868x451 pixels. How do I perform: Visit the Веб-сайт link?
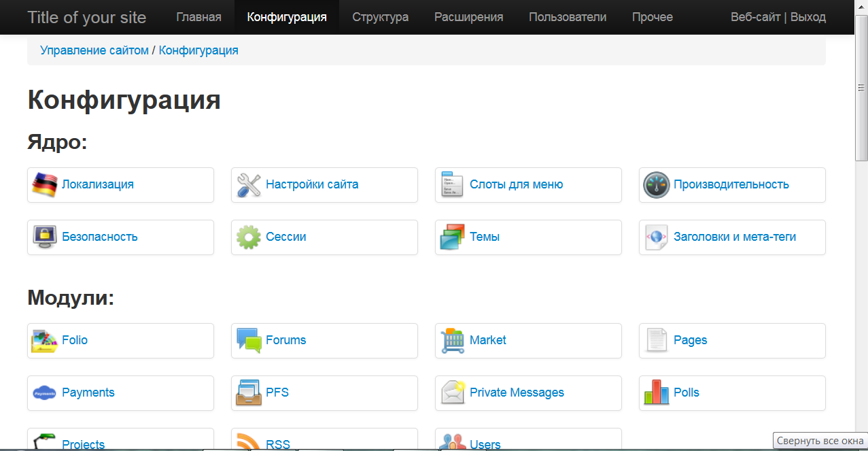(x=755, y=17)
